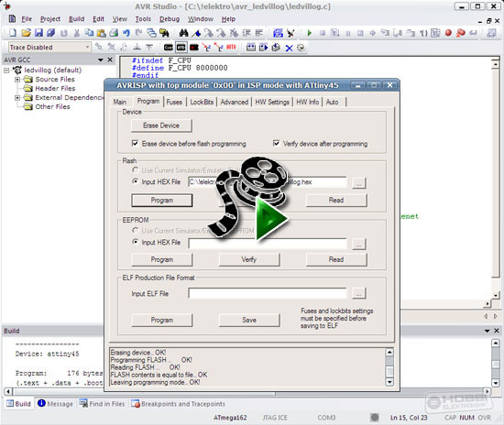Open Find in Files from the toolbar
The width and height of the screenshot is (504, 425).
(x=164, y=33)
